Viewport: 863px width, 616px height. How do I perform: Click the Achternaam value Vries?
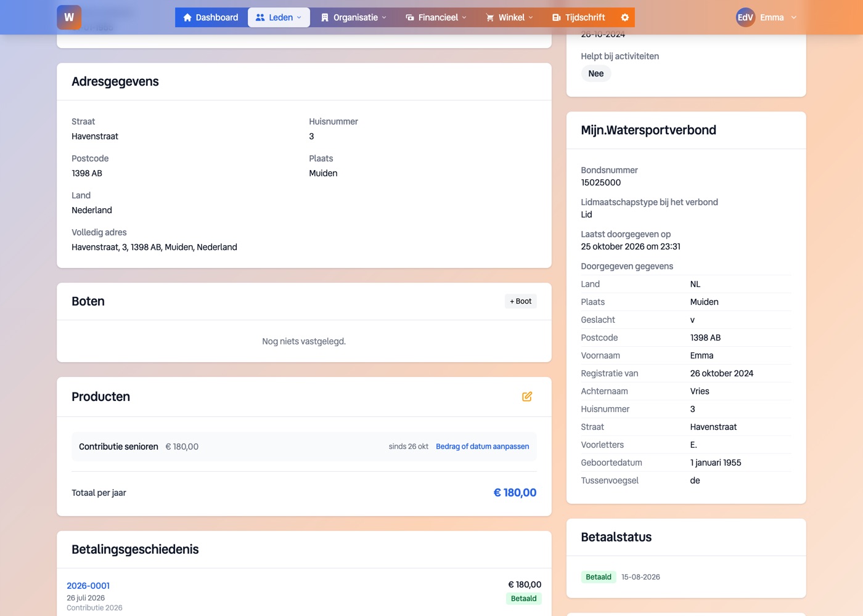[x=700, y=391]
